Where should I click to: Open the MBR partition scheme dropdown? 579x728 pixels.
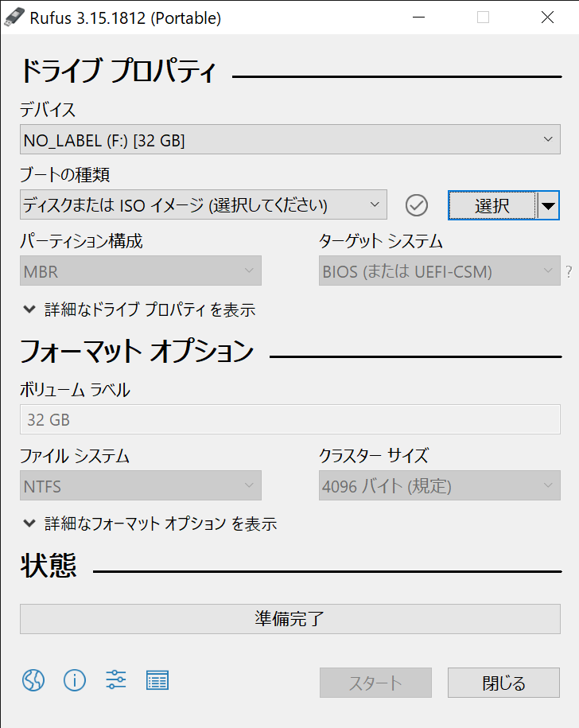(x=141, y=271)
